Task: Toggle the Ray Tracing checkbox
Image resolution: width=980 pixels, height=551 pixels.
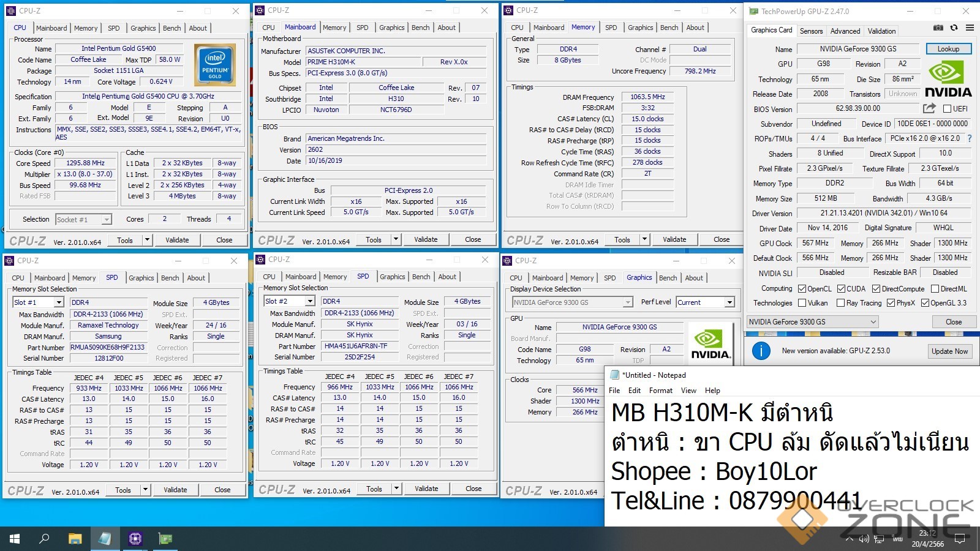Action: [x=840, y=303]
